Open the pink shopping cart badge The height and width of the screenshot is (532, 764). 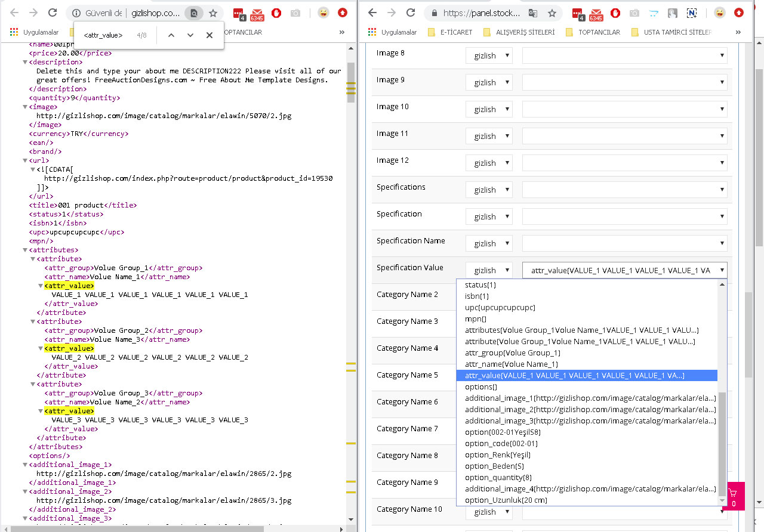tap(733, 496)
